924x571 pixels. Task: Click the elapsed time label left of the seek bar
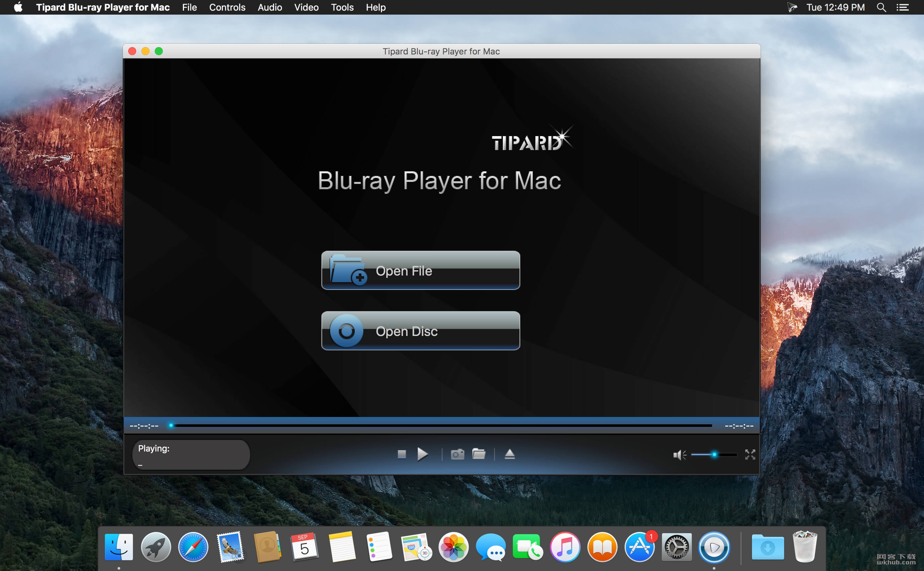(x=144, y=426)
